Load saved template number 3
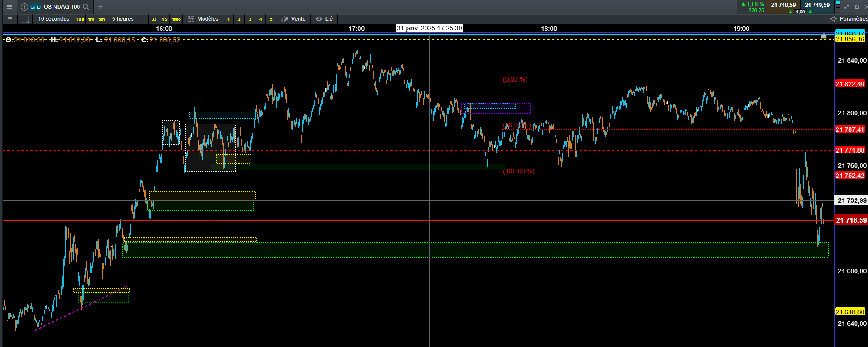Viewport: 868px width, 347px height. (x=250, y=19)
